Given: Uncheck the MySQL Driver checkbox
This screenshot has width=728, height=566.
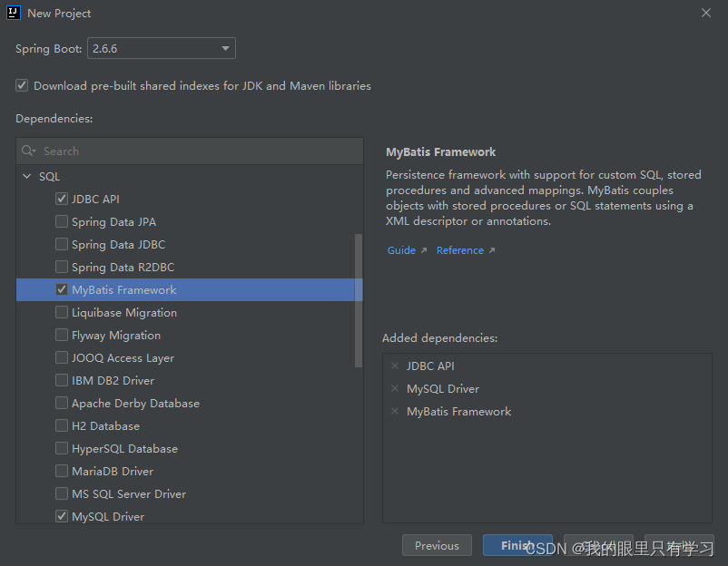Looking at the screenshot, I should click(62, 516).
